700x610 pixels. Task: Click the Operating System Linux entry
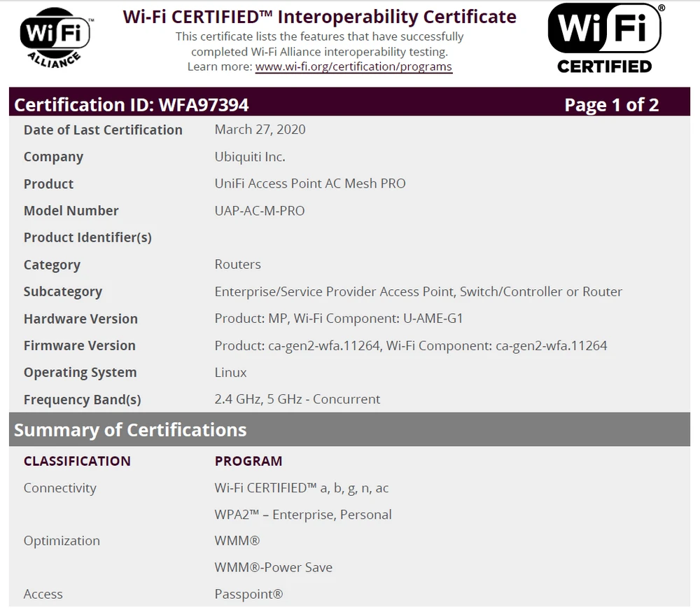(x=230, y=372)
